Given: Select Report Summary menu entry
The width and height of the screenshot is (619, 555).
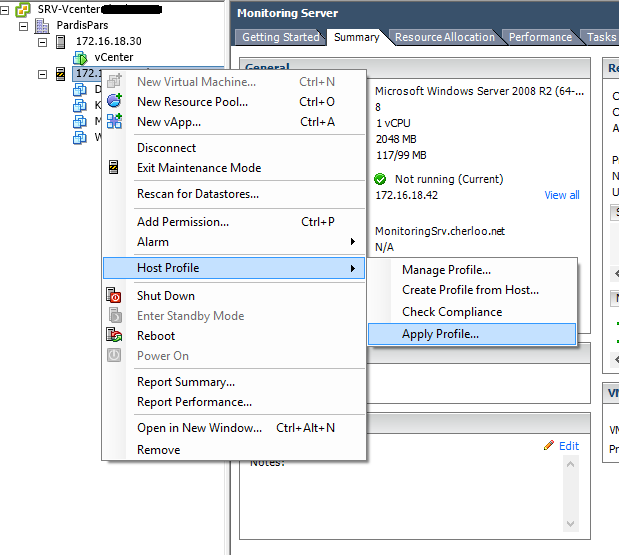Looking at the screenshot, I should pyautogui.click(x=234, y=382).
